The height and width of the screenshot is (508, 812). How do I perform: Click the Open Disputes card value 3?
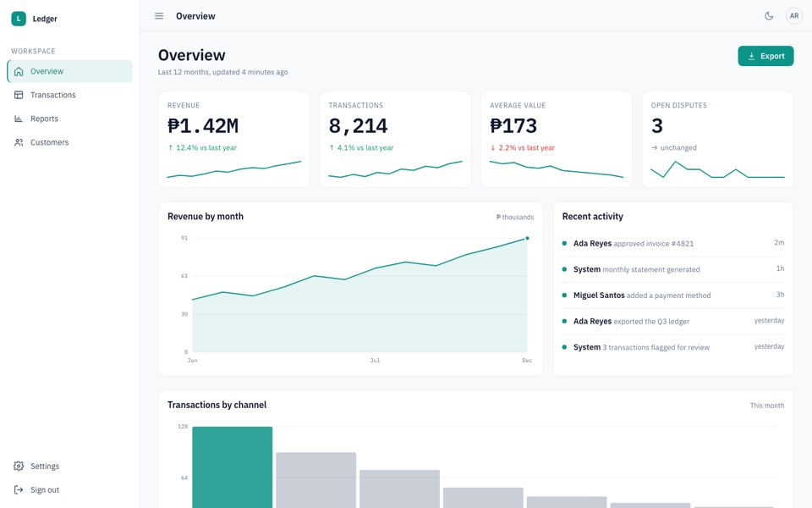point(657,126)
